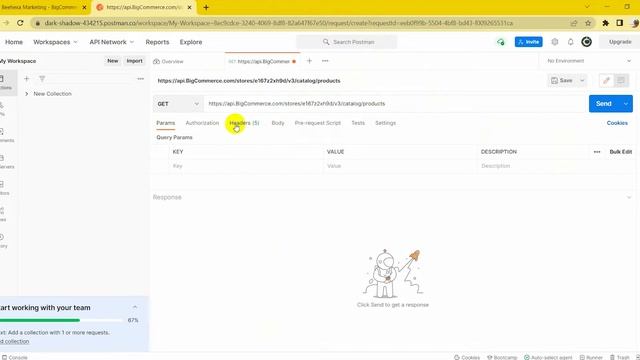Open the API Network dropdown menu
This screenshot has width=640, height=360.
click(111, 42)
